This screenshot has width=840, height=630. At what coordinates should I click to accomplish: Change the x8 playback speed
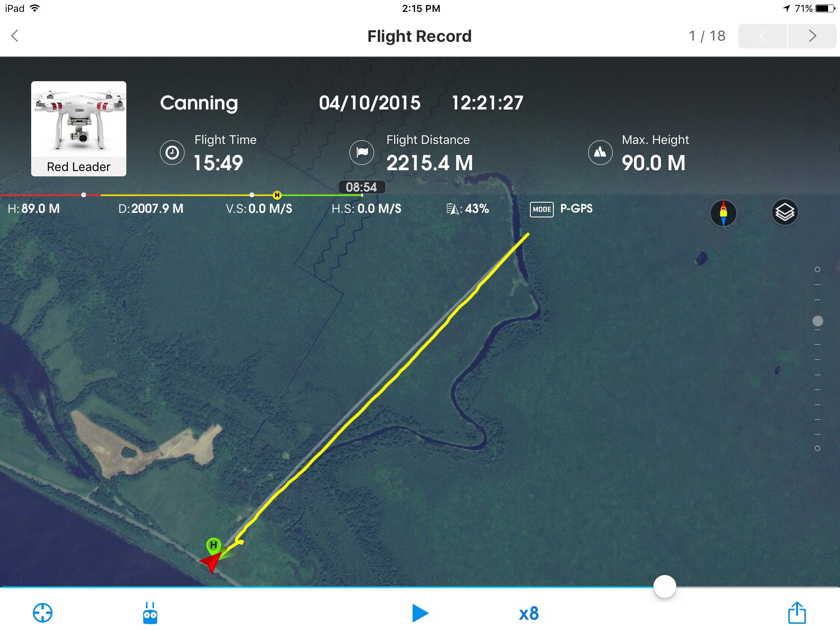tap(529, 614)
